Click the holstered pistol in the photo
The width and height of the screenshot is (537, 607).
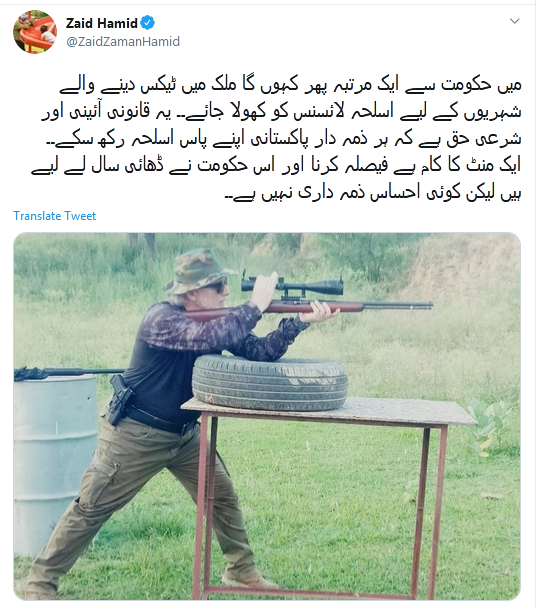(120, 401)
